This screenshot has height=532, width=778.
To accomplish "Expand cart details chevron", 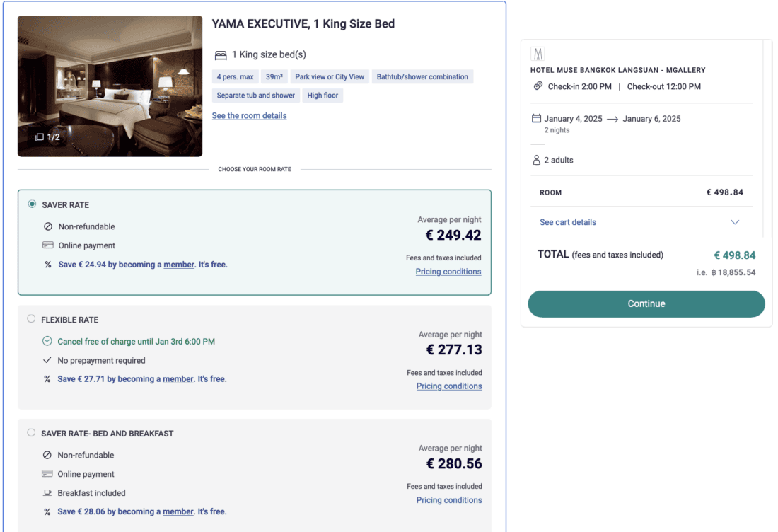I will [x=735, y=222].
